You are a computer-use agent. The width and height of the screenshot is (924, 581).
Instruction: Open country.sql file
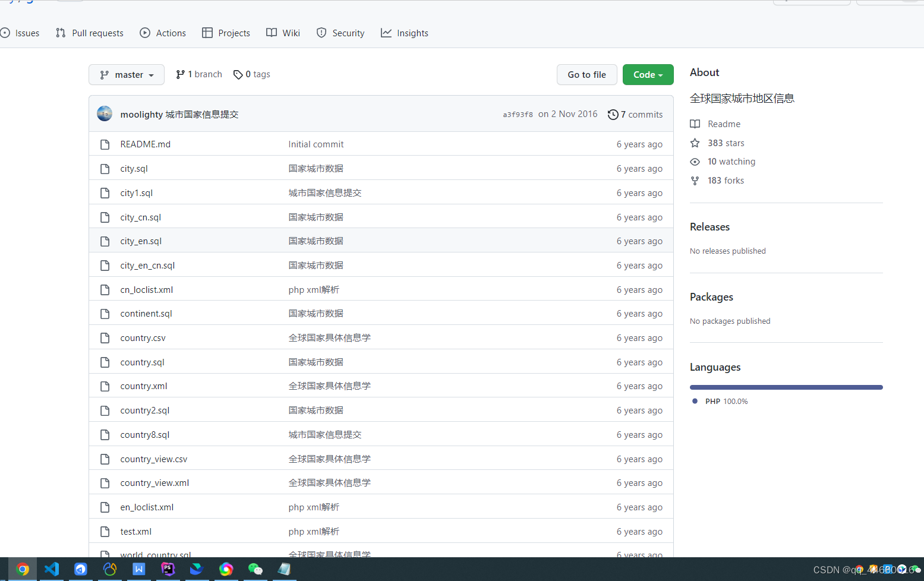pyautogui.click(x=142, y=362)
